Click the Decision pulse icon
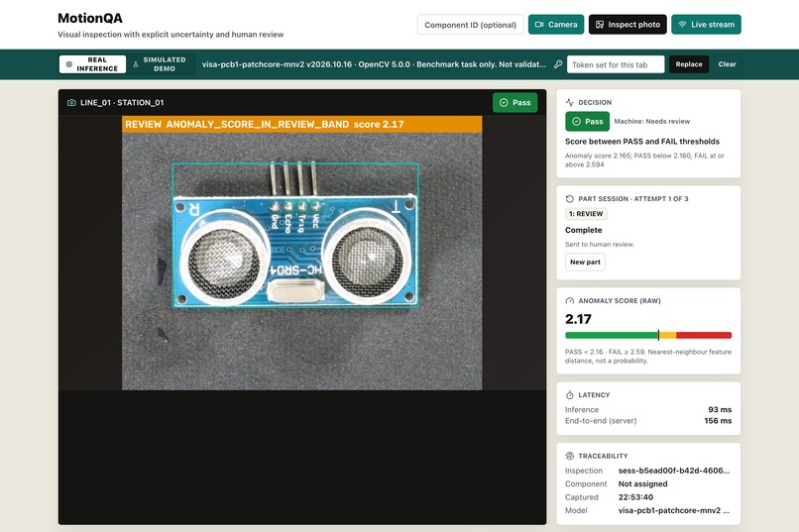799x532 pixels. (x=570, y=102)
